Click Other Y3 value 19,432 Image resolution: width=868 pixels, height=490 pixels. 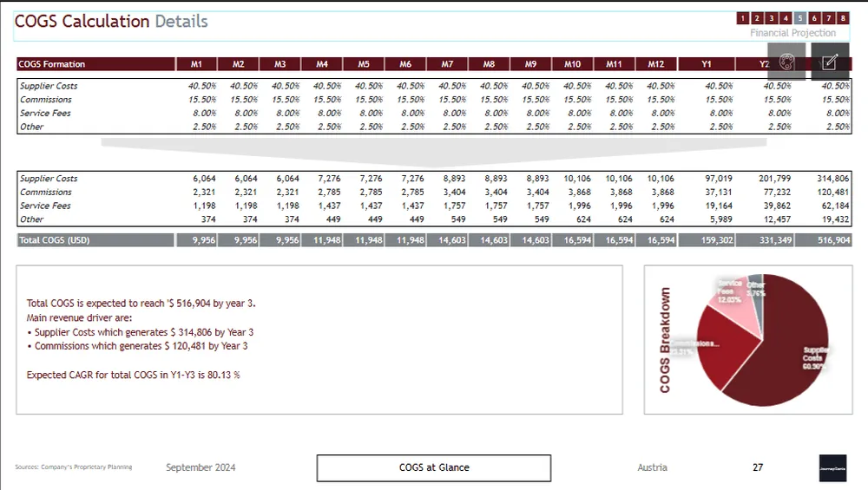[x=835, y=219]
